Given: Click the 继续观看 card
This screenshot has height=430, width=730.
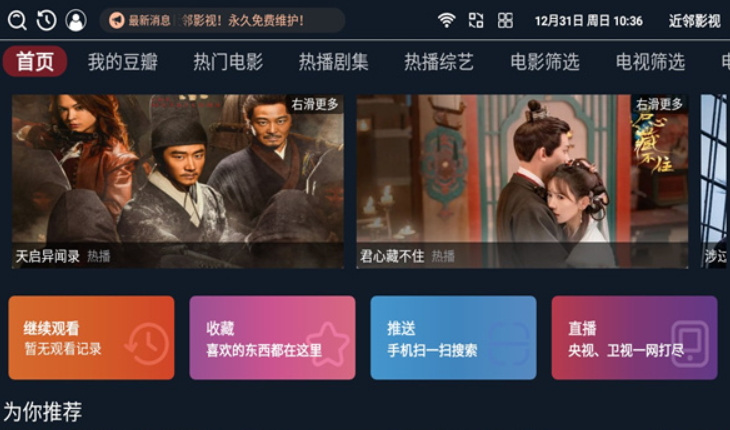Looking at the screenshot, I should (x=91, y=338).
